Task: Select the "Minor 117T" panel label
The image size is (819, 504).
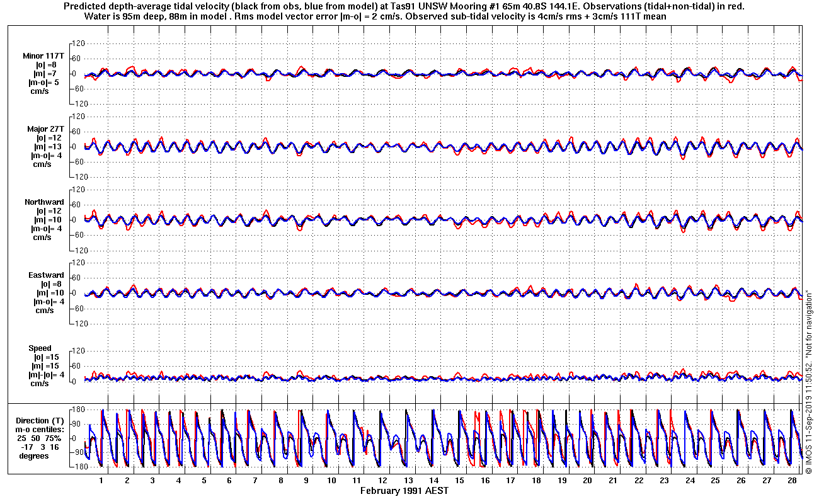Action: pyautogui.click(x=43, y=56)
